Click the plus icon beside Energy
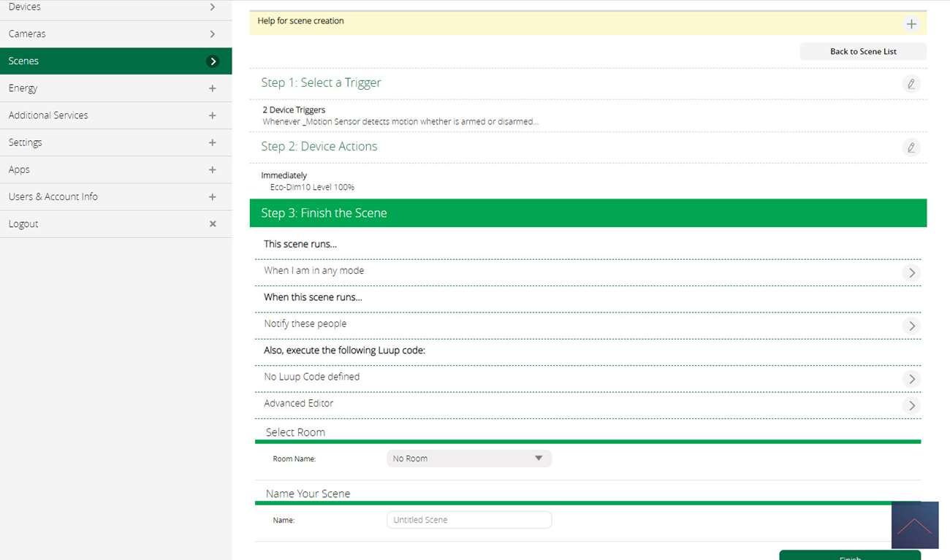 (x=213, y=88)
